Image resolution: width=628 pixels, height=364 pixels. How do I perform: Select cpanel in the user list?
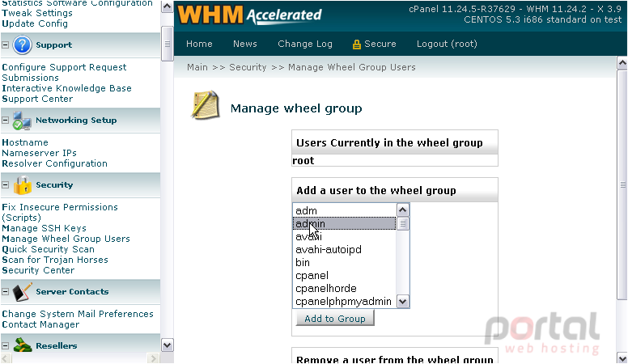(344, 276)
